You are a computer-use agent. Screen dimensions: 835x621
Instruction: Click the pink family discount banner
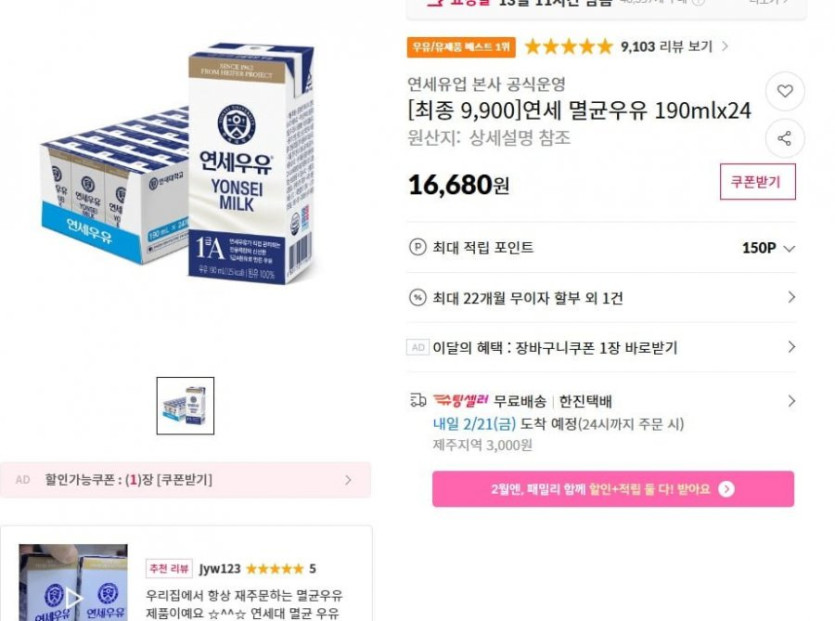point(612,489)
